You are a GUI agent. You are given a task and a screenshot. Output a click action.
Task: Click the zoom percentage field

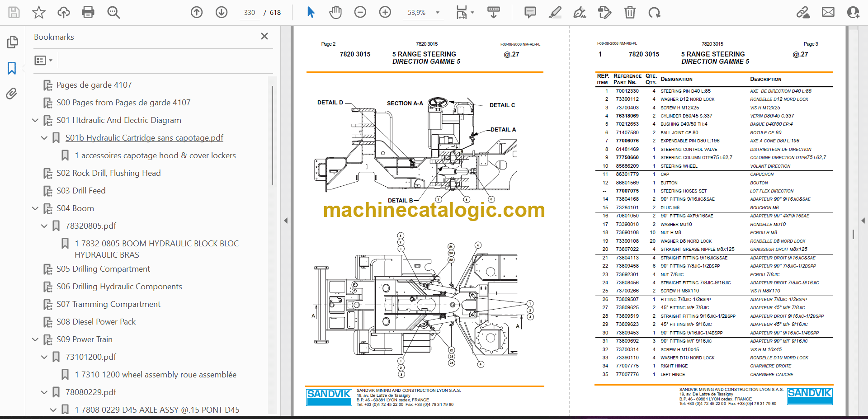(x=416, y=13)
